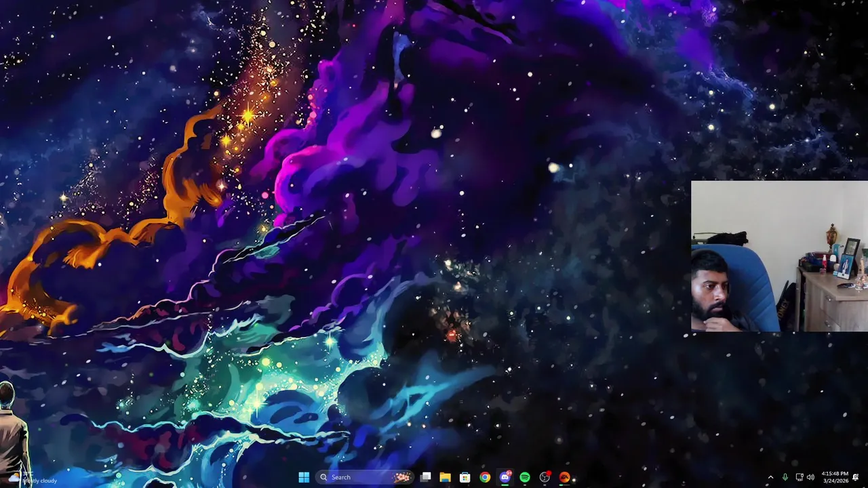Click the green microphone tray icon
The image size is (868, 488).
click(785, 477)
